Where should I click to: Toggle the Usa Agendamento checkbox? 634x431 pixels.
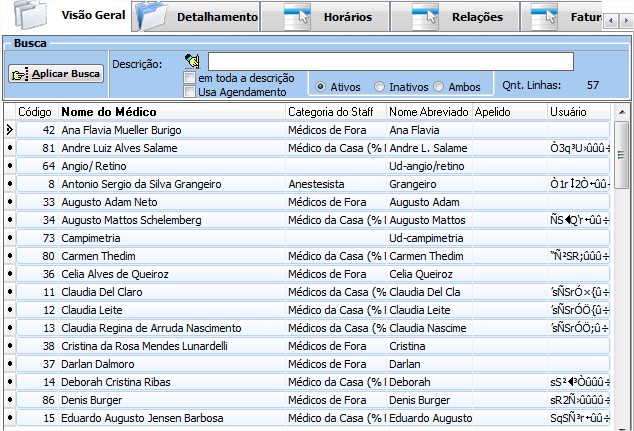[190, 92]
